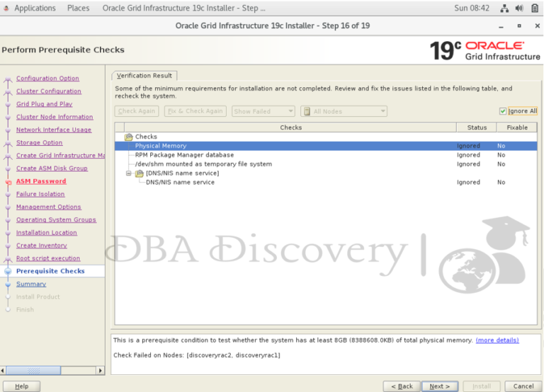
Task: Go to Management Options step
Action: [49, 207]
